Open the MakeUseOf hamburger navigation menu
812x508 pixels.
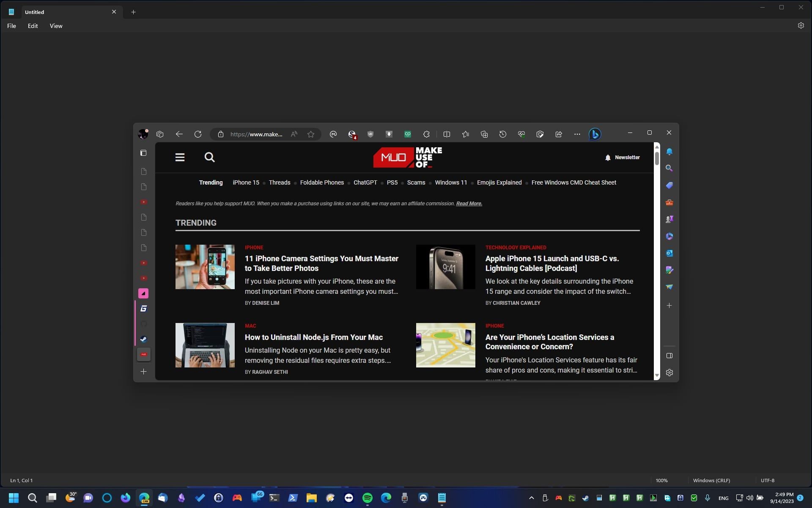180,157
